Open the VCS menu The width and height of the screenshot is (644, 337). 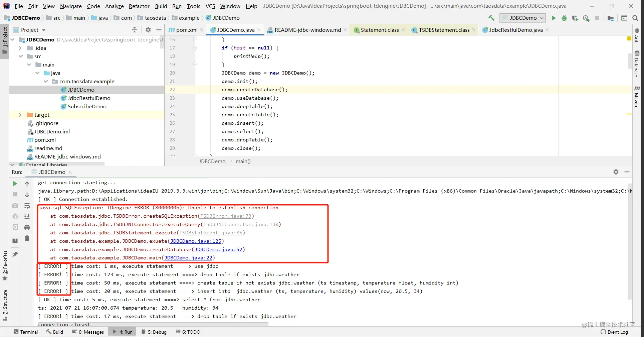point(210,6)
